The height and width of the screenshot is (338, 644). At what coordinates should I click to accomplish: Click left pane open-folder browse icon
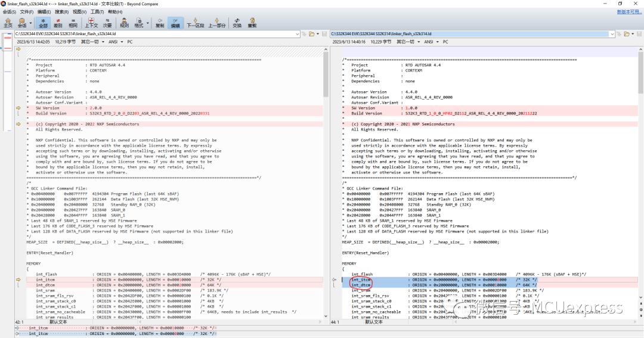coord(312,33)
